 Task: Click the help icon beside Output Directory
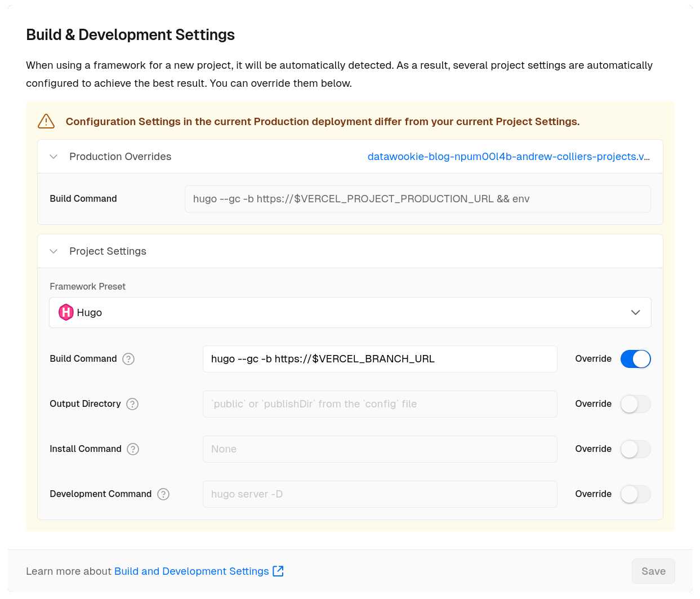(132, 404)
